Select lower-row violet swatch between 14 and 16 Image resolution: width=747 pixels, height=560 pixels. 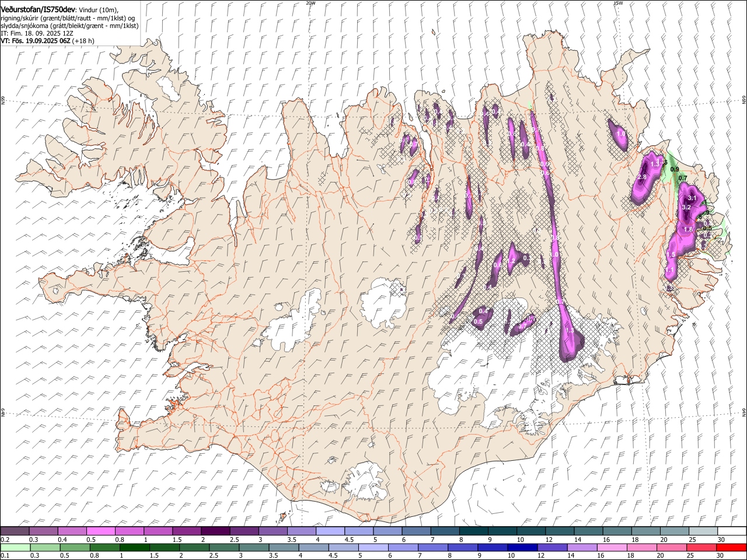click(581, 548)
